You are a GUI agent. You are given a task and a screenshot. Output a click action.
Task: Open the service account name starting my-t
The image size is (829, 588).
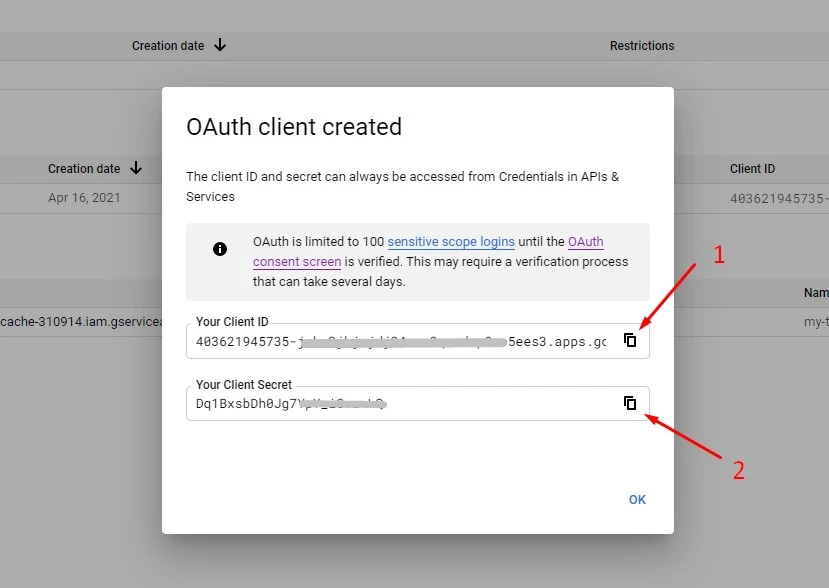(x=815, y=322)
